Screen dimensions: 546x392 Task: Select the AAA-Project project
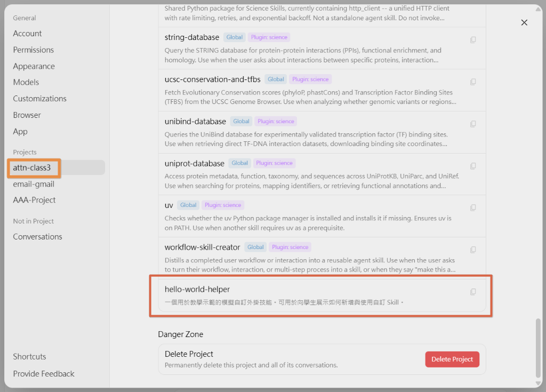34,200
